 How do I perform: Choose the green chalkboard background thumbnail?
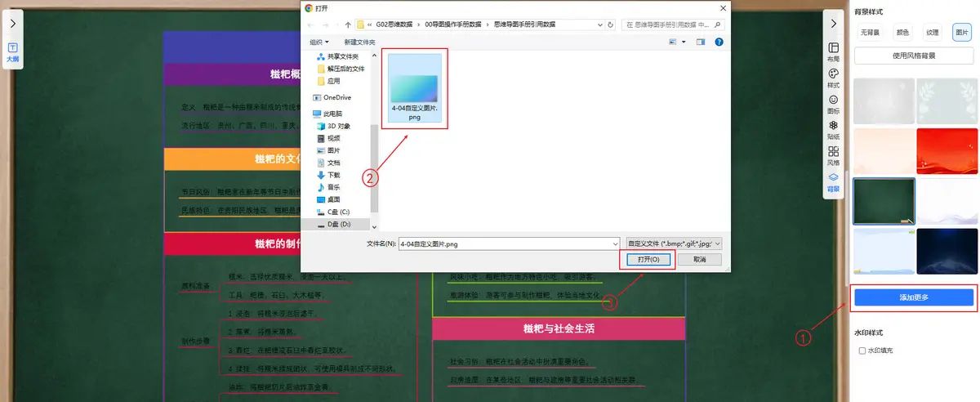pos(884,201)
